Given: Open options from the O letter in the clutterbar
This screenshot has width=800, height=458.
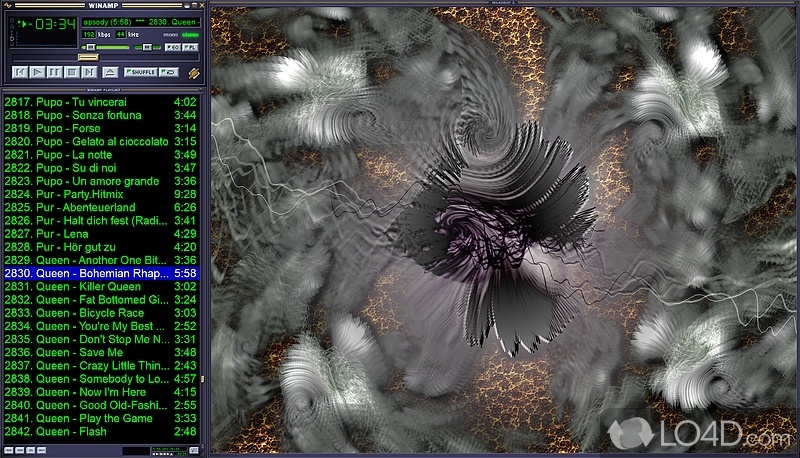Looking at the screenshot, I should (x=12, y=20).
